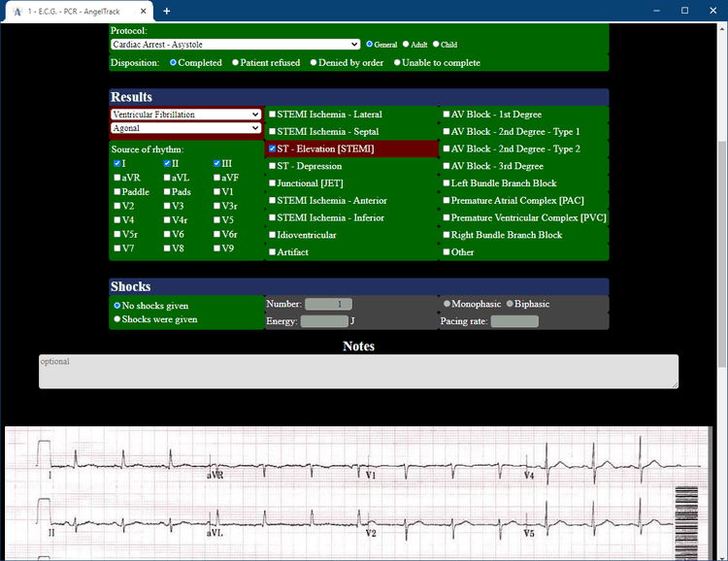The image size is (728, 561).
Task: Set disposition to Completed
Action: coord(173,62)
